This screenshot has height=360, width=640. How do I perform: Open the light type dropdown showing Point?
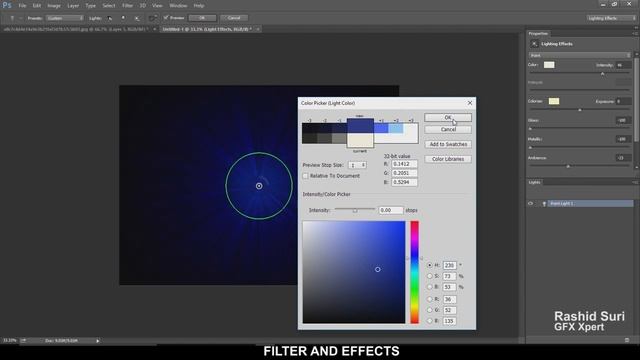[580, 55]
